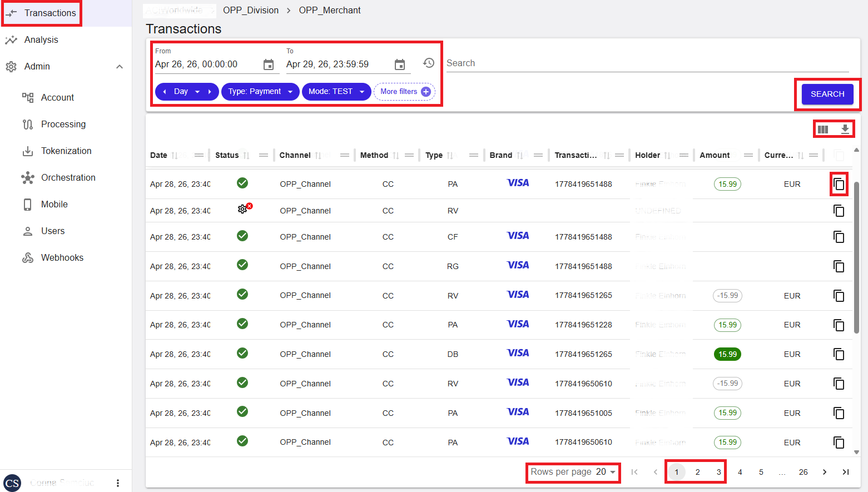Open user options three-dot menu
The width and height of the screenshot is (868, 492).
tap(118, 483)
